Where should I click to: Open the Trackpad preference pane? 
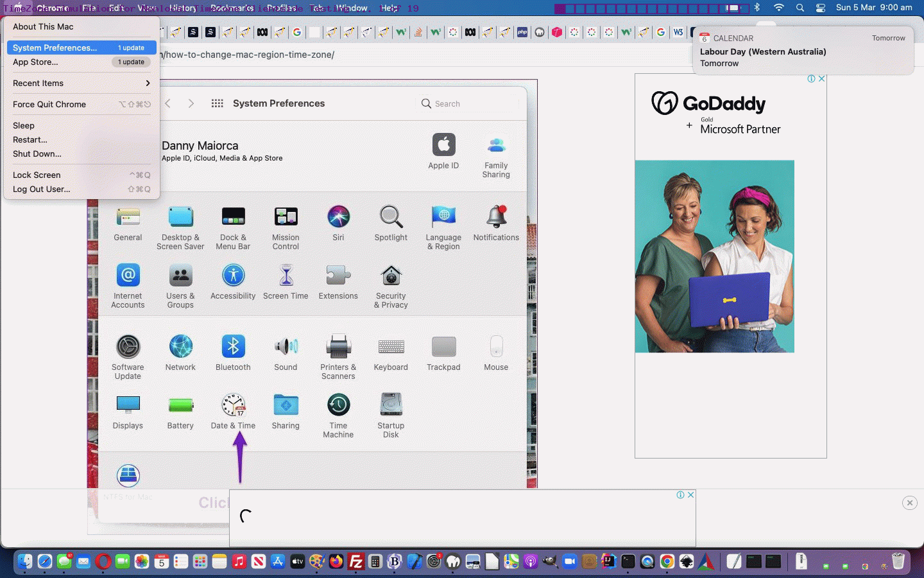443,347
